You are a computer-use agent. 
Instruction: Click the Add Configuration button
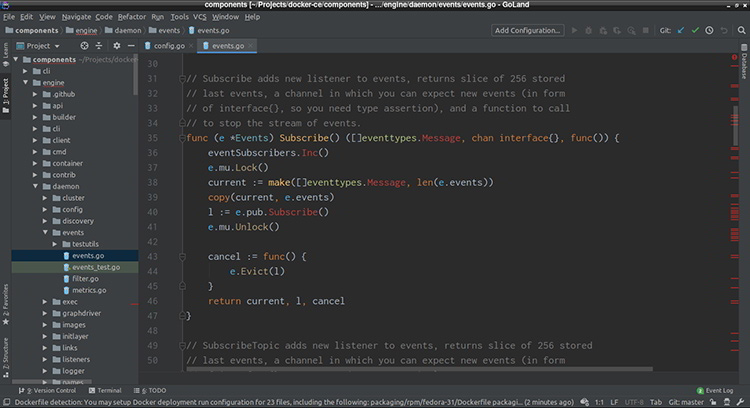pyautogui.click(x=527, y=31)
